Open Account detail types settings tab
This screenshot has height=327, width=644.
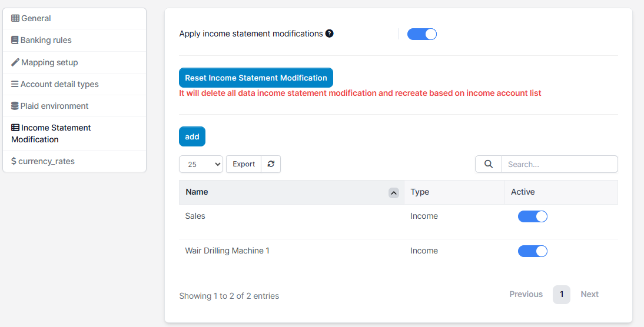point(59,84)
